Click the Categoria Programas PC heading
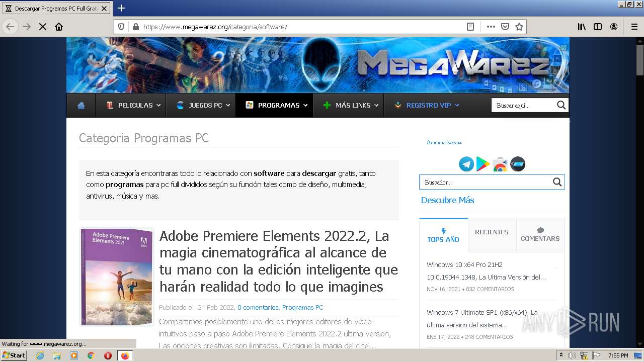The width and height of the screenshot is (644, 362). (144, 138)
